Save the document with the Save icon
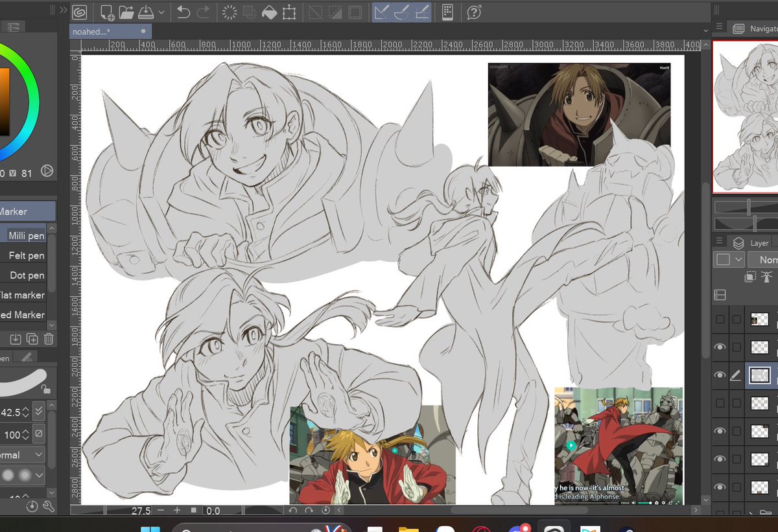Viewport: 778px width, 532px height. coord(145,12)
